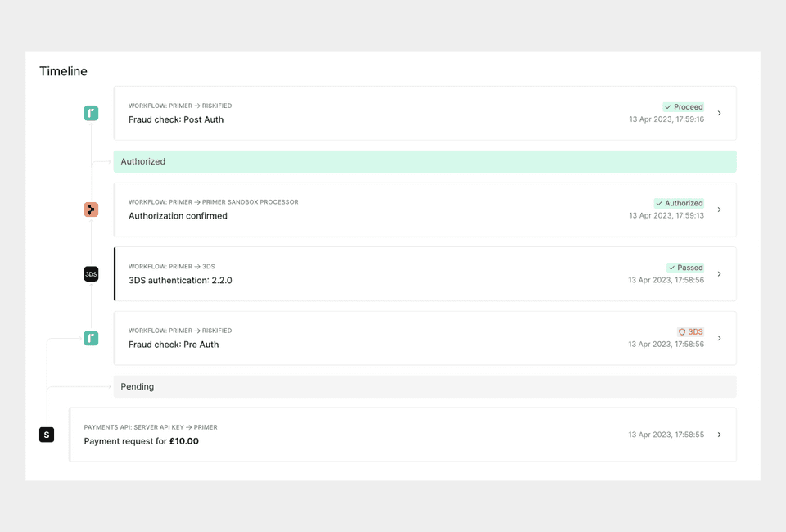Open the Fraud check: Pre Auth event title
The image size is (786, 532).
point(174,345)
